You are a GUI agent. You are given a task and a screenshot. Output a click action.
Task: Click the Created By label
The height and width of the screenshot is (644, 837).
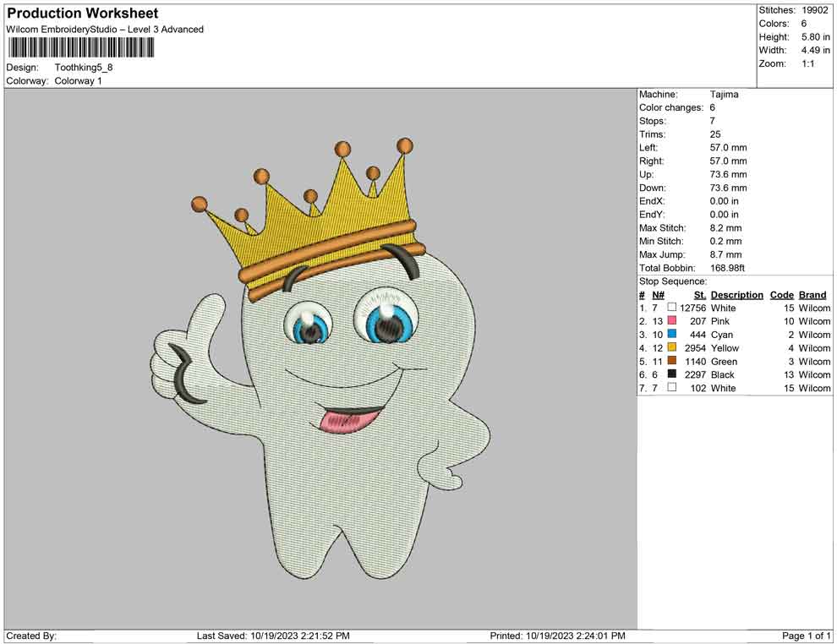(x=31, y=636)
